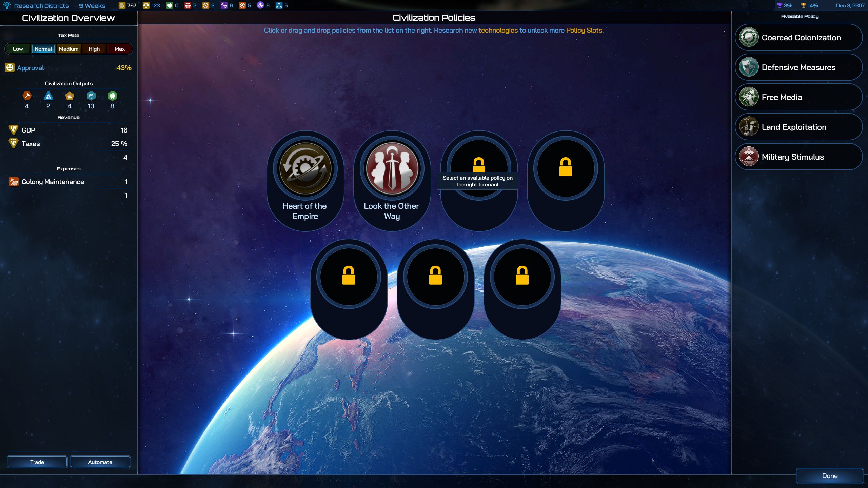Enact the Land Exploitation policy
868x488 pixels.
[x=798, y=127]
